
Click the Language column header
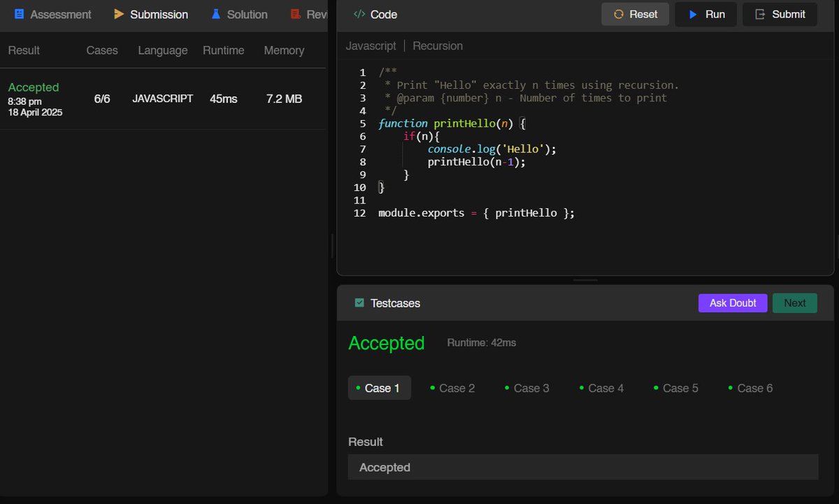pos(163,50)
